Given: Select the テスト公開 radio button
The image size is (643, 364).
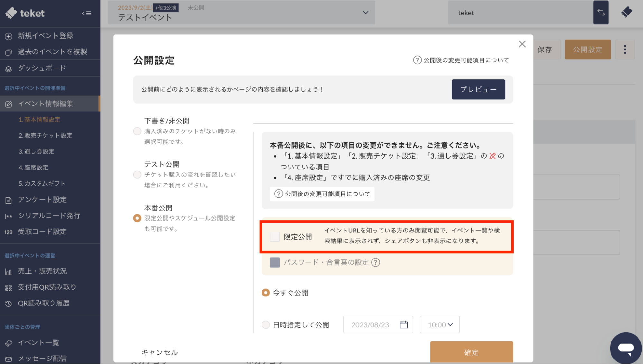Looking at the screenshot, I should pyautogui.click(x=137, y=175).
